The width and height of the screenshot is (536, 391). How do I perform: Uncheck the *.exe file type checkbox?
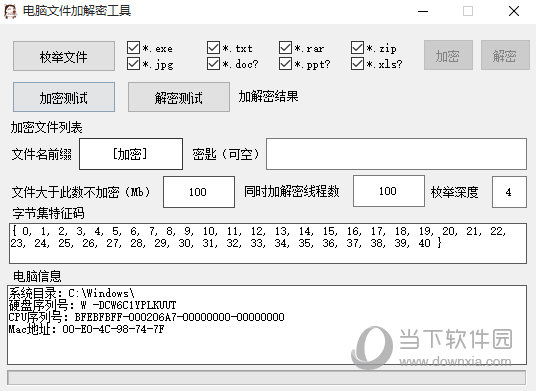tap(133, 48)
